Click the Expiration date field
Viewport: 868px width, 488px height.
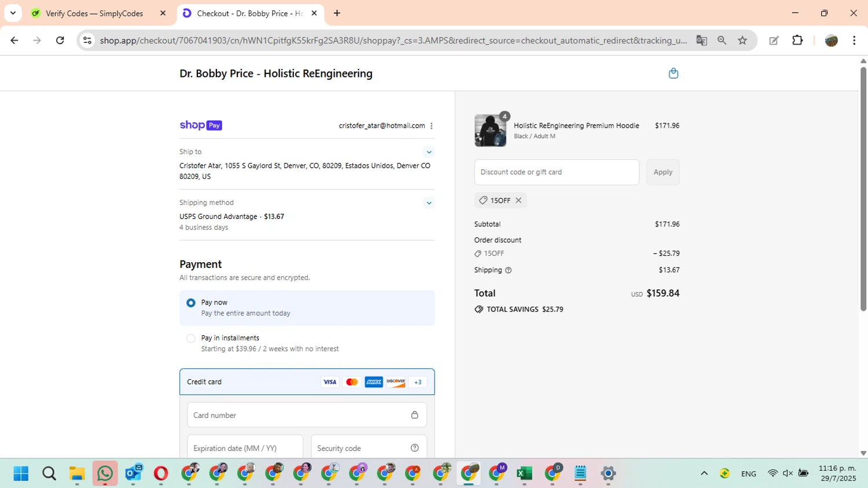pos(245,448)
